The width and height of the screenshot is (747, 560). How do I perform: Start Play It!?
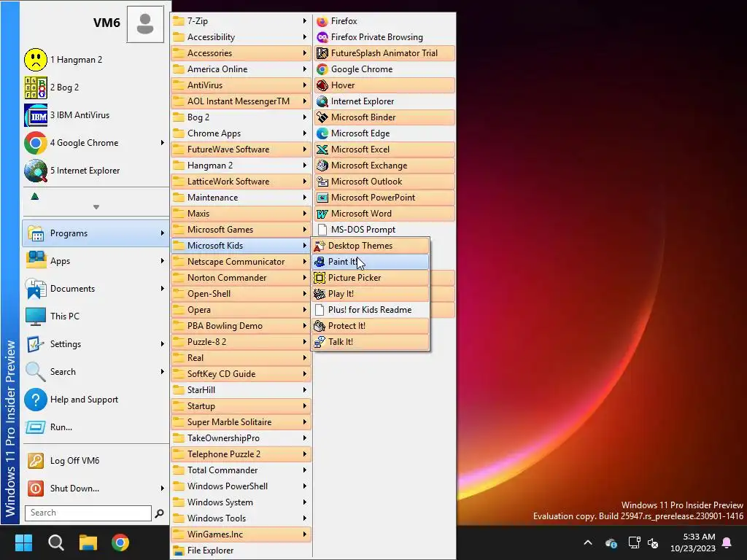(x=370, y=294)
